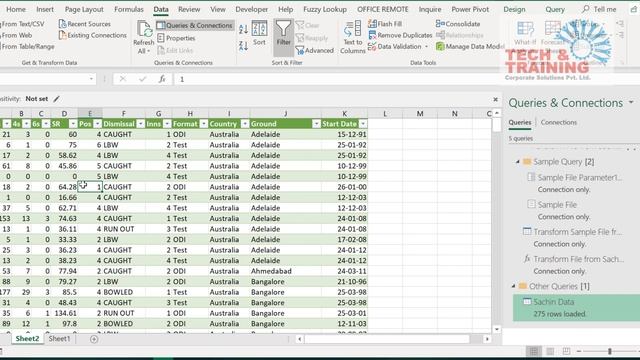Screen dimensions: 640x360
Task: Open Start Date filter dropdown
Action: [362, 124]
